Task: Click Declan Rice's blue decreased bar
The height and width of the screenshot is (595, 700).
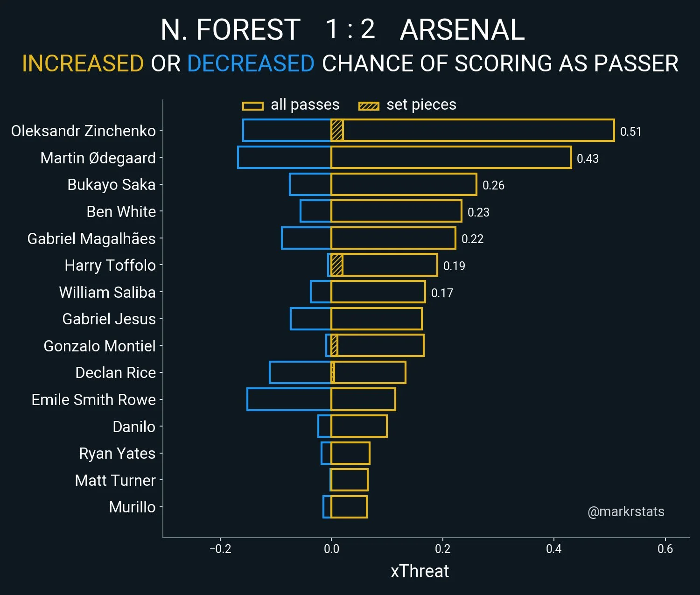Action: click(300, 372)
